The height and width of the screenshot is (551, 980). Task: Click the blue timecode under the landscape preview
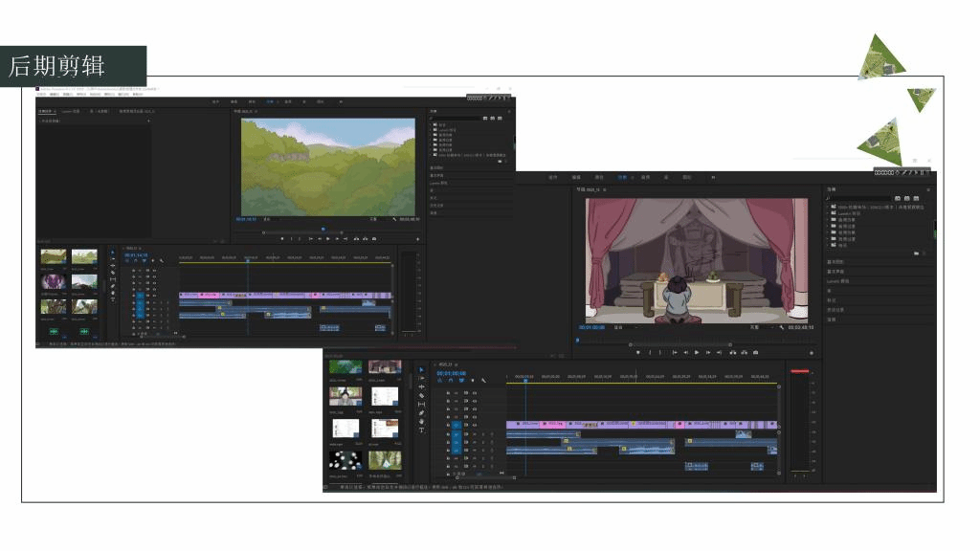(x=246, y=219)
